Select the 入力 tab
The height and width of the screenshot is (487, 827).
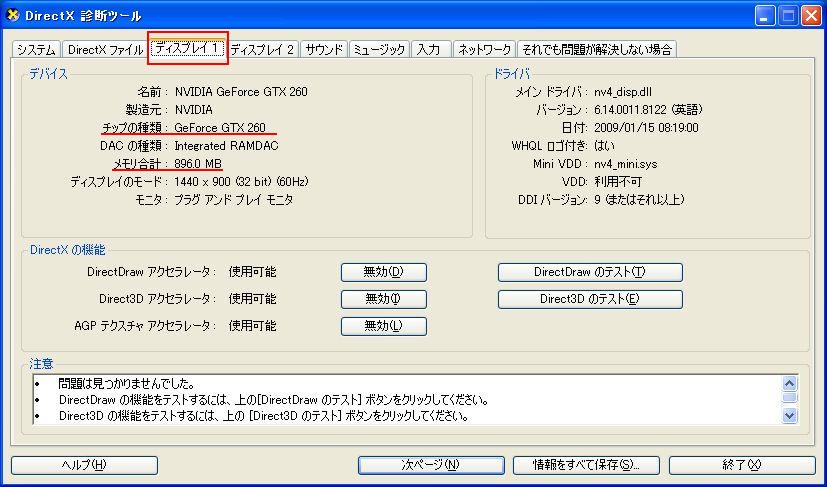[x=431, y=50]
